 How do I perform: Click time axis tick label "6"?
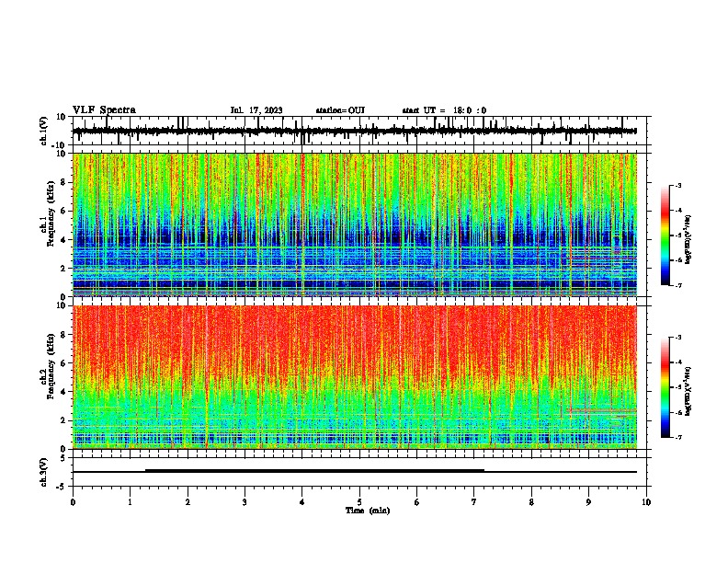[x=416, y=502]
